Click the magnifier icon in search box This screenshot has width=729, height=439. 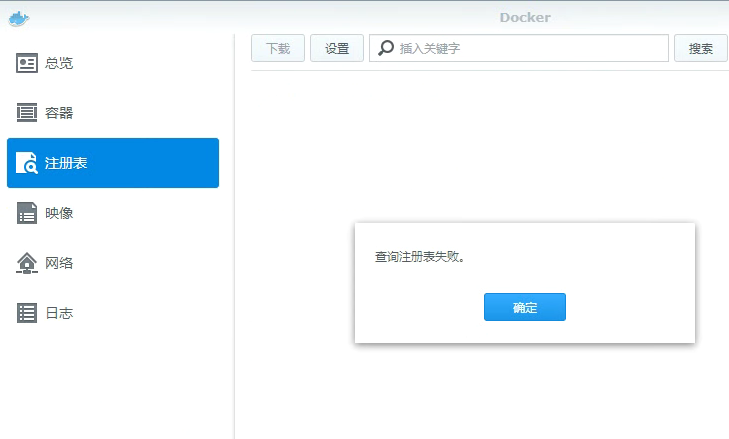(x=386, y=48)
